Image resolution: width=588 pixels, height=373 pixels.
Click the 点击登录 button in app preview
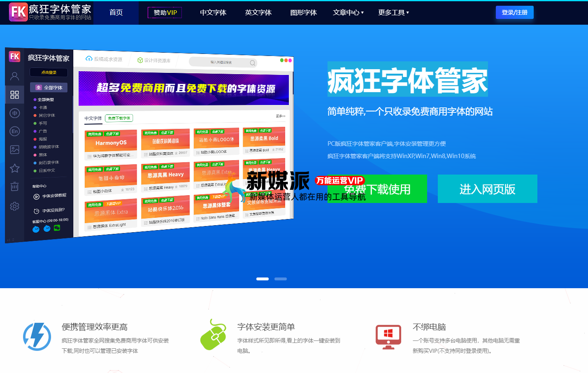click(x=49, y=72)
